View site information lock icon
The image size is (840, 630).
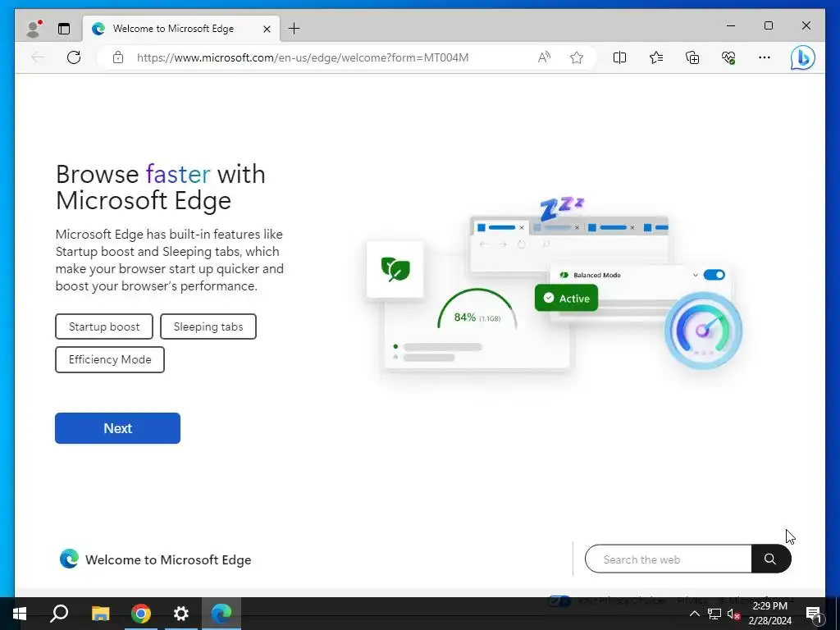[x=118, y=57]
